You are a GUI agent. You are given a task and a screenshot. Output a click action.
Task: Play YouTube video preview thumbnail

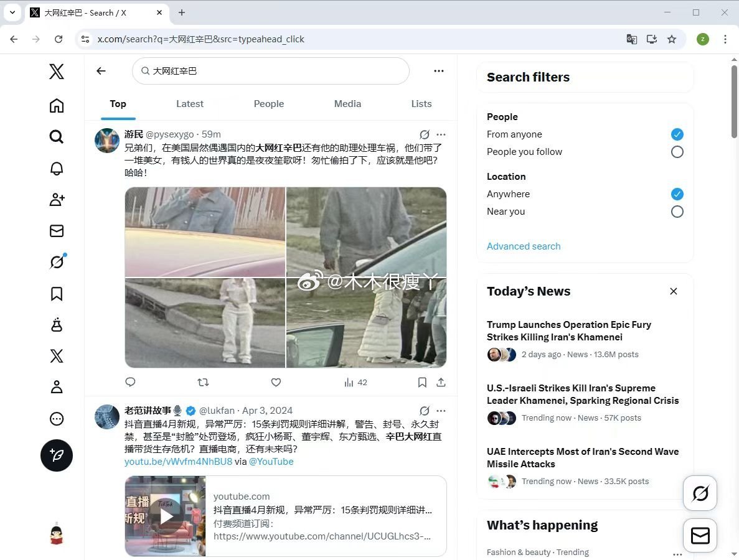coord(166,516)
